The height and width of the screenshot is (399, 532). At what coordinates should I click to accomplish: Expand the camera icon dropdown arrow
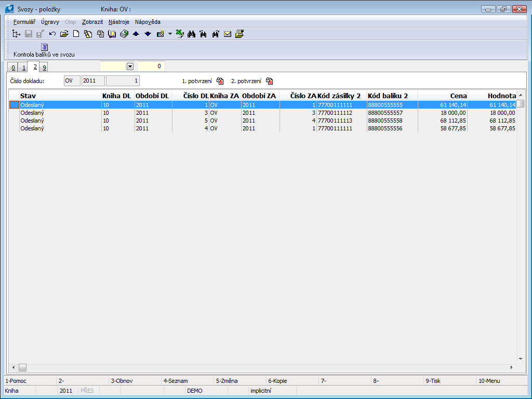tap(170, 34)
